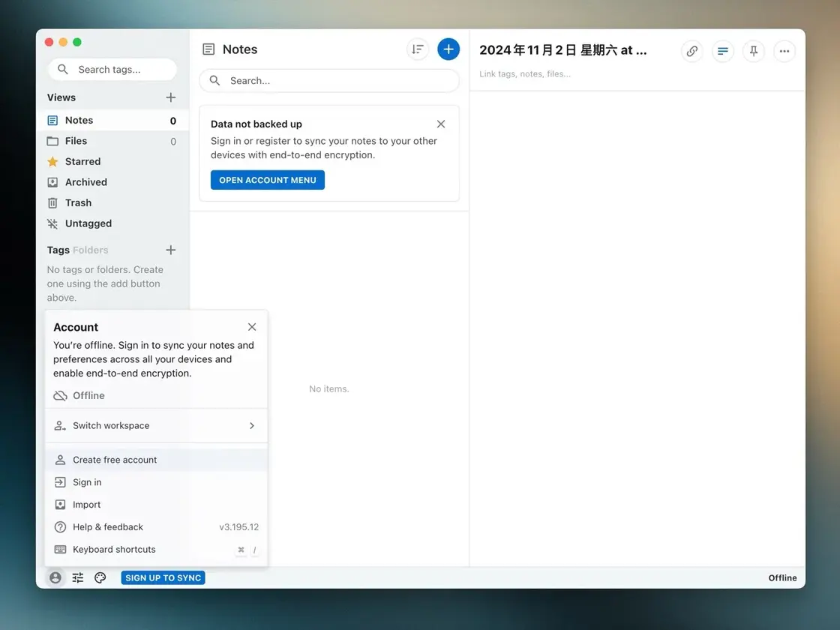Open the note options ellipsis menu
The height and width of the screenshot is (630, 840).
click(x=784, y=51)
